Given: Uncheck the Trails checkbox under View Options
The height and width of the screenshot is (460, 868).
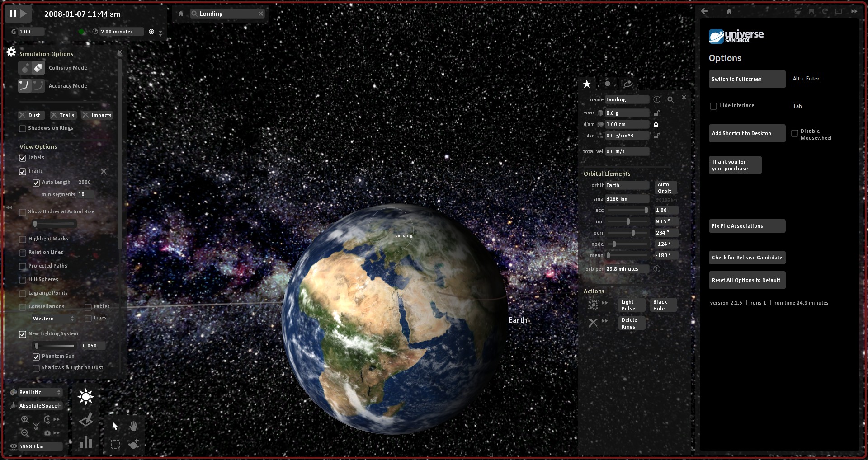Looking at the screenshot, I should (x=23, y=172).
